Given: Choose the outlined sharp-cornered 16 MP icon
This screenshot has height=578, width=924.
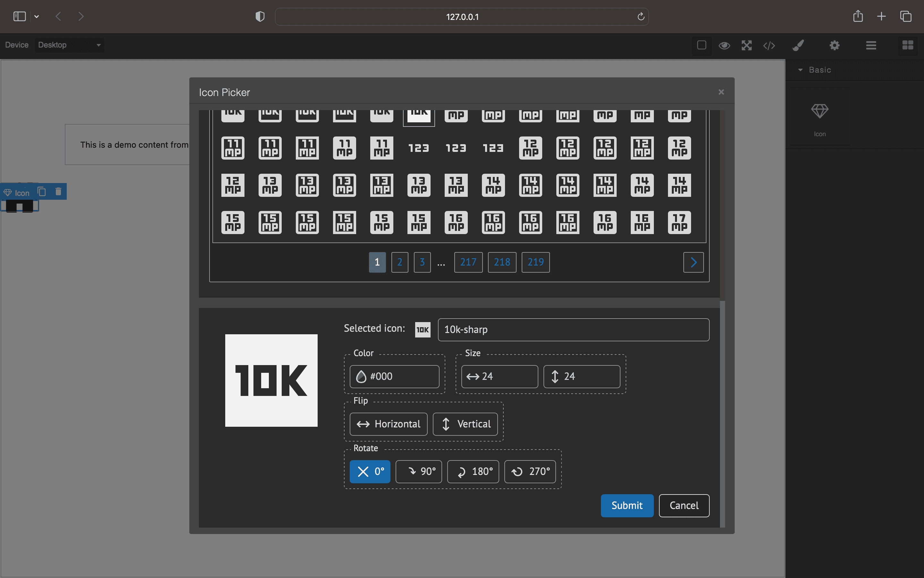Looking at the screenshot, I should pyautogui.click(x=568, y=223).
